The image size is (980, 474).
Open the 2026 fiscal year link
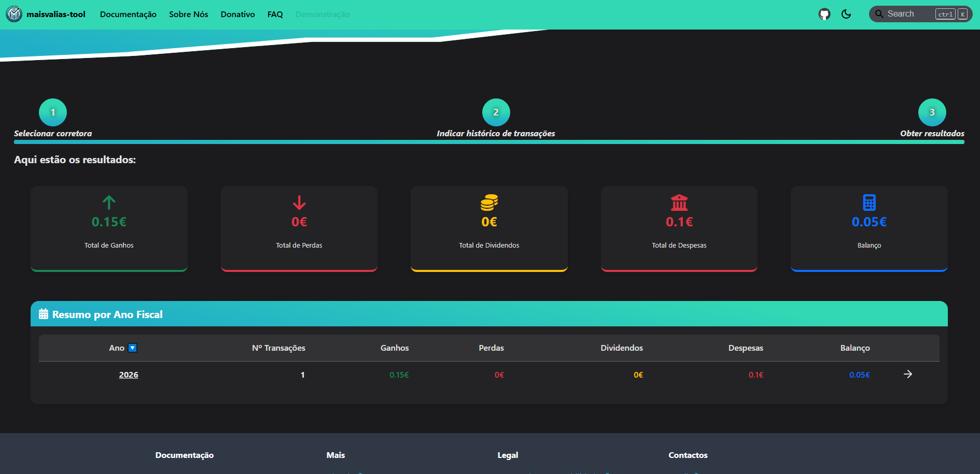[x=129, y=375]
